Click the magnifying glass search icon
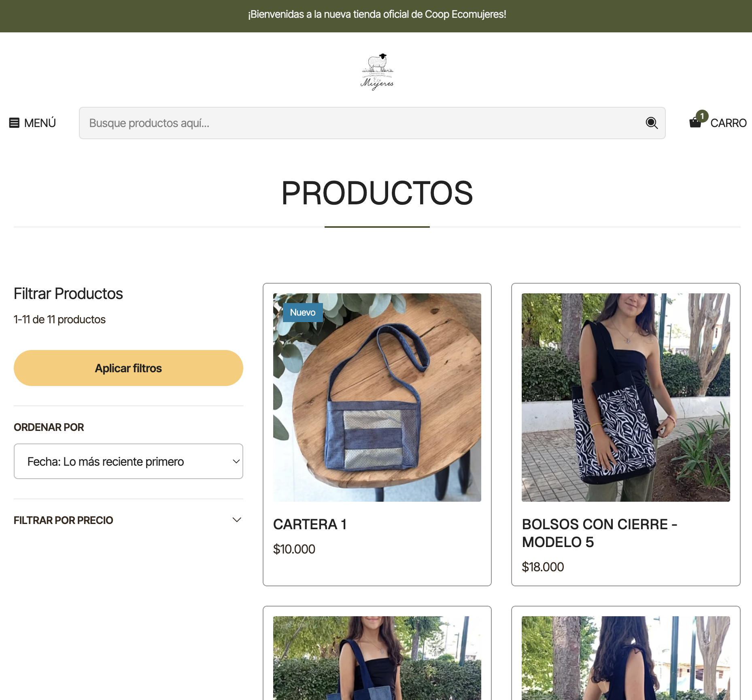Image resolution: width=752 pixels, height=700 pixels. click(x=651, y=123)
